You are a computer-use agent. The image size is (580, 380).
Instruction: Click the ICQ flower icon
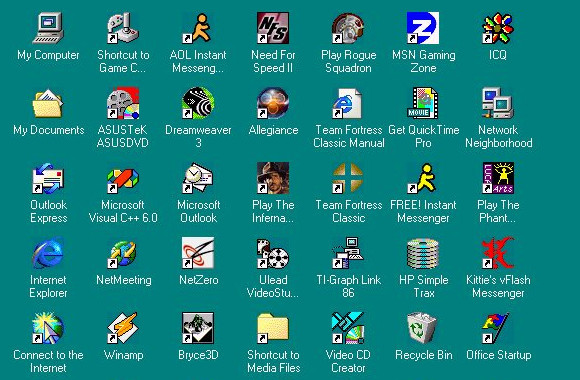[498, 28]
